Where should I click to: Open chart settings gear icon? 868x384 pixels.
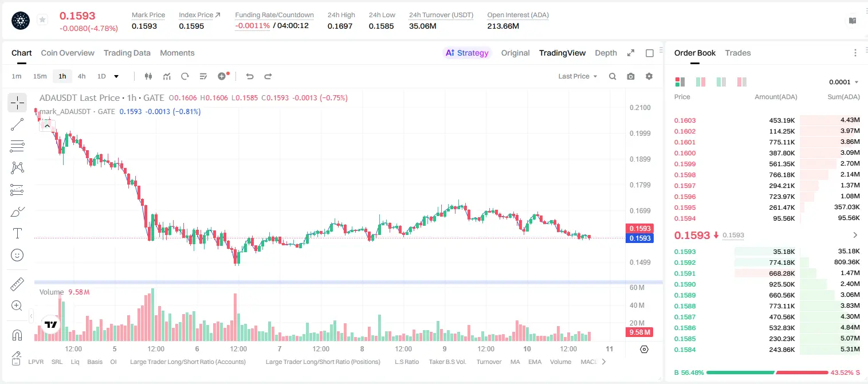649,76
